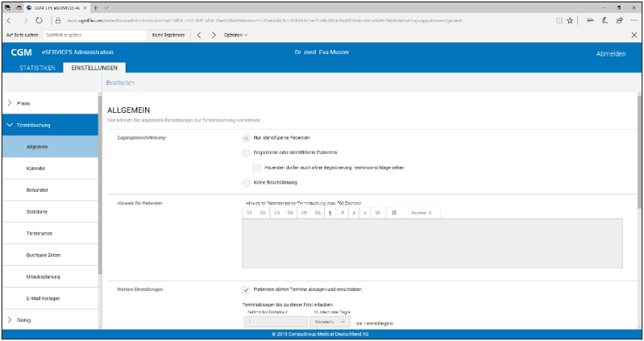The height and width of the screenshot is (341, 644).
Task: Select heading 02 format in editor
Action: tap(263, 213)
